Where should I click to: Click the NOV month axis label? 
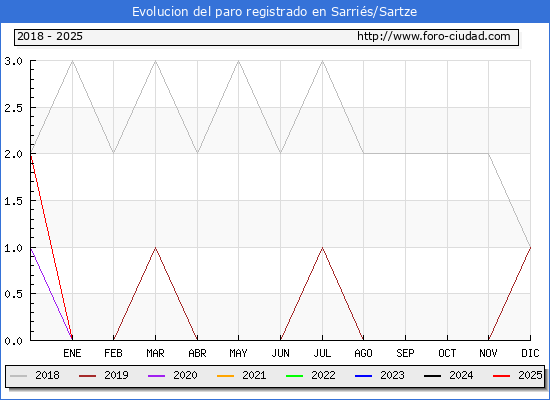(x=488, y=353)
